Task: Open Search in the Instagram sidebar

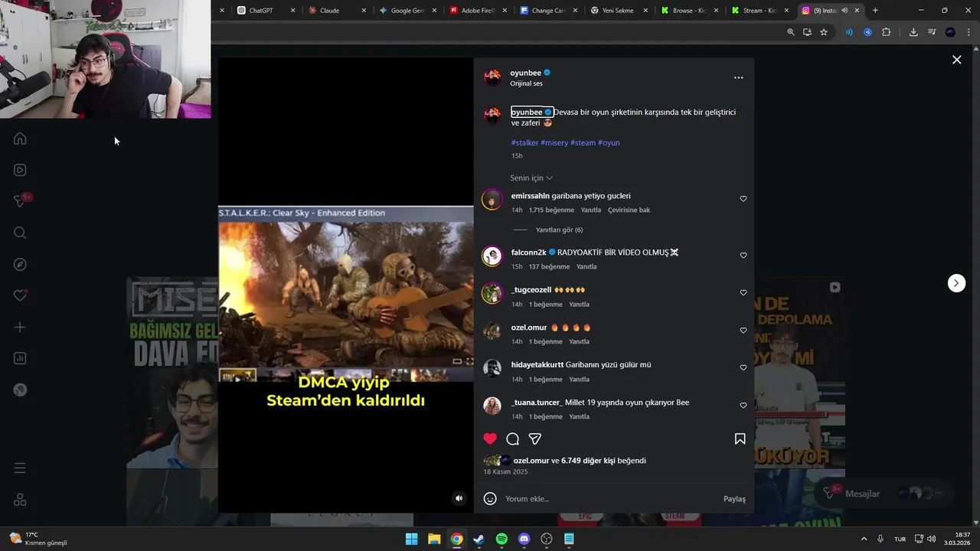Action: point(20,233)
